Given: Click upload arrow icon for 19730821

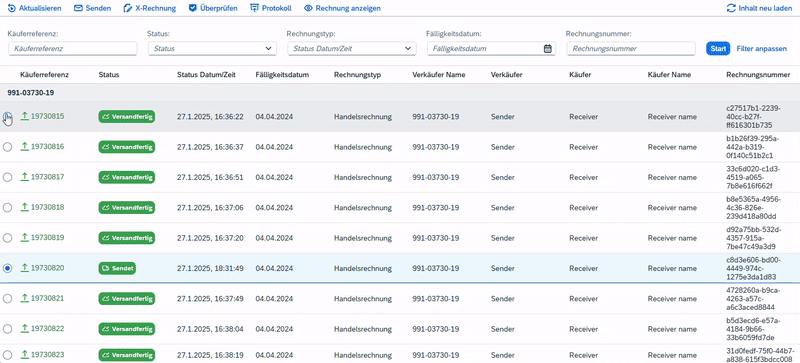Looking at the screenshot, I should coord(24,298).
